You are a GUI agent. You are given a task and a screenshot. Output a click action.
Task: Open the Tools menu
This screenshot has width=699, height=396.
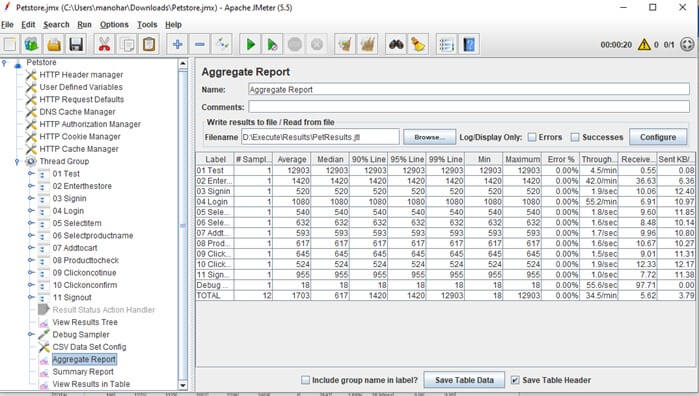coord(147,25)
